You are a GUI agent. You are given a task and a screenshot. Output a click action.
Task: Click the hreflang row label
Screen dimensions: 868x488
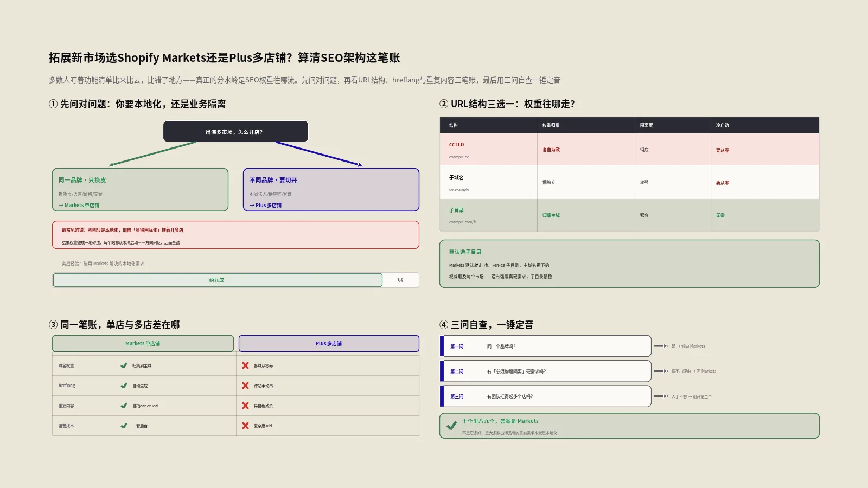tap(67, 386)
